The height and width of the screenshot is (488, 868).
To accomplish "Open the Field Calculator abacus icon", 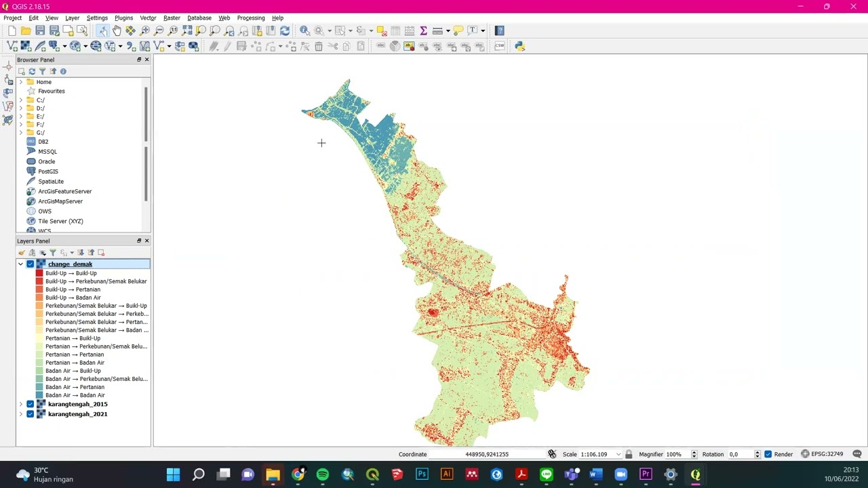I will [x=410, y=30].
